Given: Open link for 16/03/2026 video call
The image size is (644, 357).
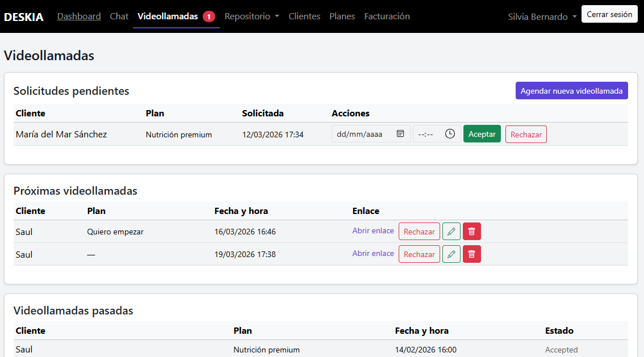Looking at the screenshot, I should [x=373, y=231].
